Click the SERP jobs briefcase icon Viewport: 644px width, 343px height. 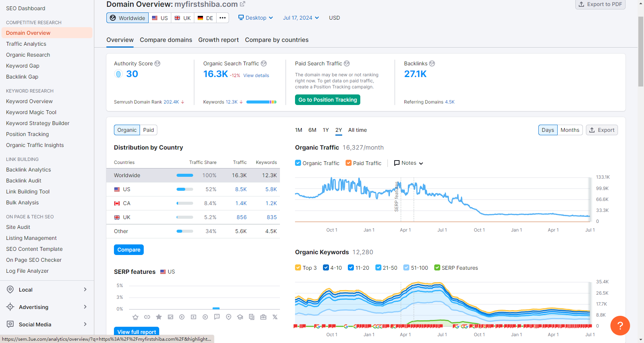(263, 317)
